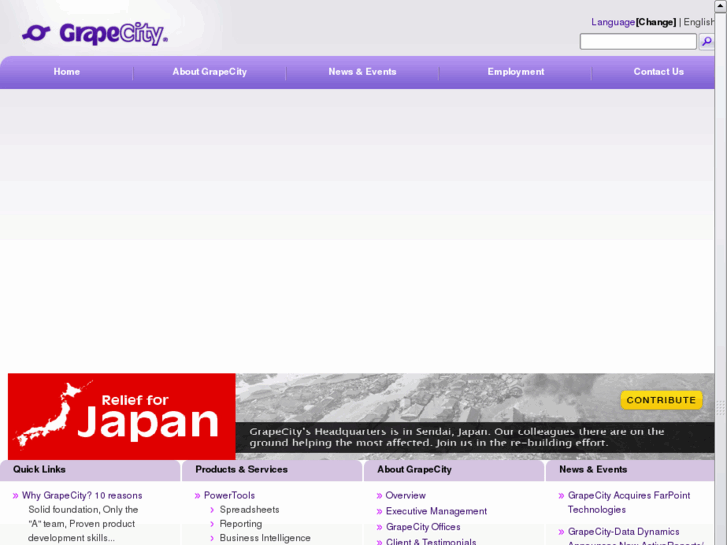Open the News & Events navigation item
The height and width of the screenshot is (545, 727).
[362, 72]
